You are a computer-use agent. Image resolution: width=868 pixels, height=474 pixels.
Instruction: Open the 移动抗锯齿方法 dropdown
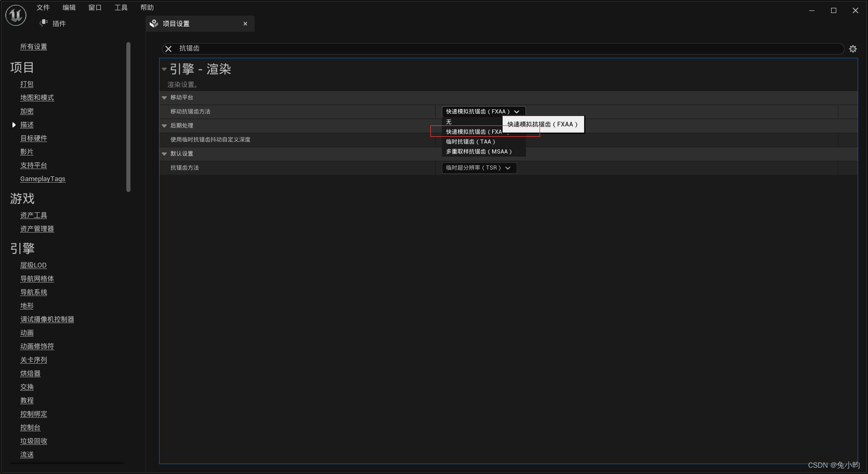[x=483, y=111]
